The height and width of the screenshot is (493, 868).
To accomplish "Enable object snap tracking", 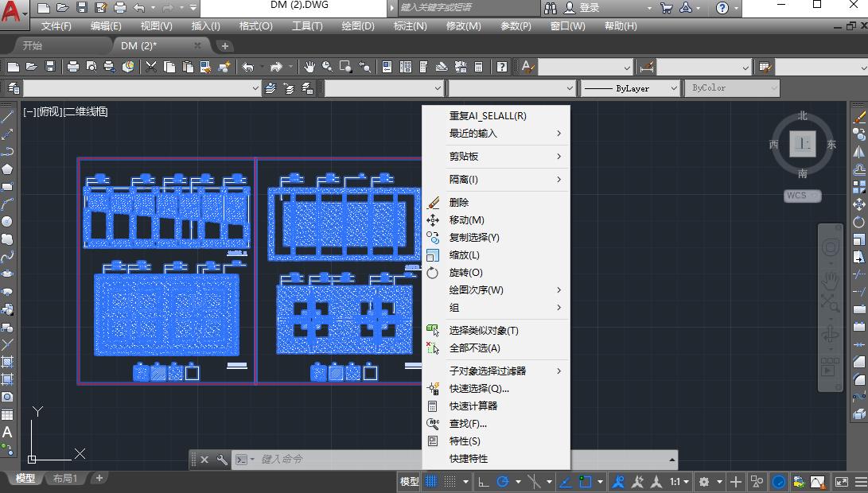I will pyautogui.click(x=566, y=481).
